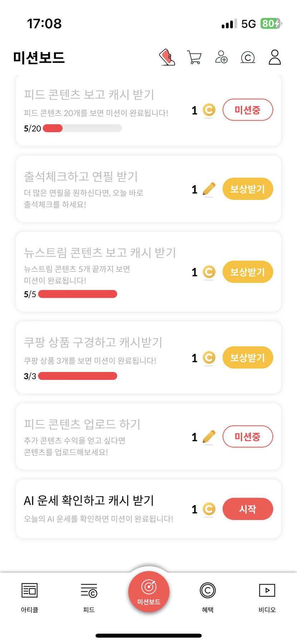Open the running shoe step icon

pyautogui.click(x=167, y=57)
